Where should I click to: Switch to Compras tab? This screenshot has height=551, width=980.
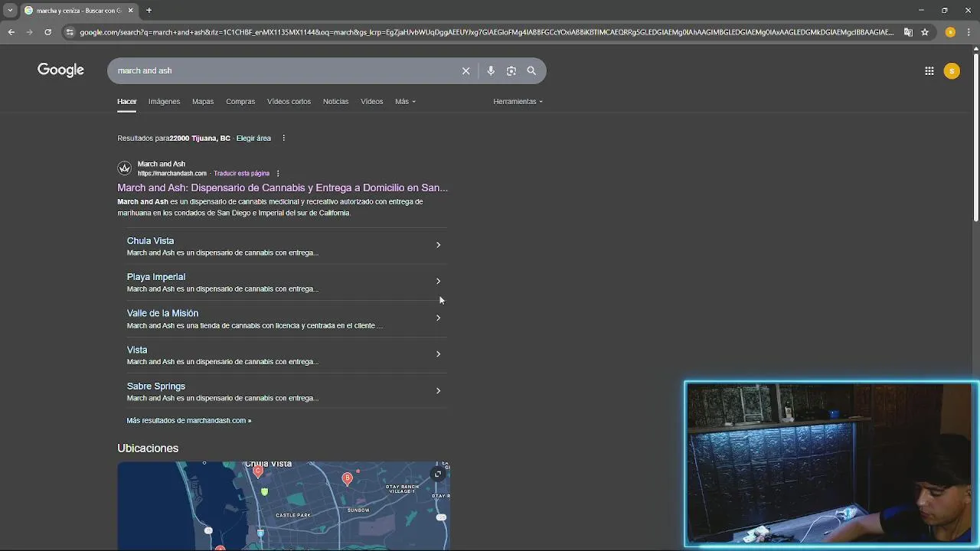240,101
